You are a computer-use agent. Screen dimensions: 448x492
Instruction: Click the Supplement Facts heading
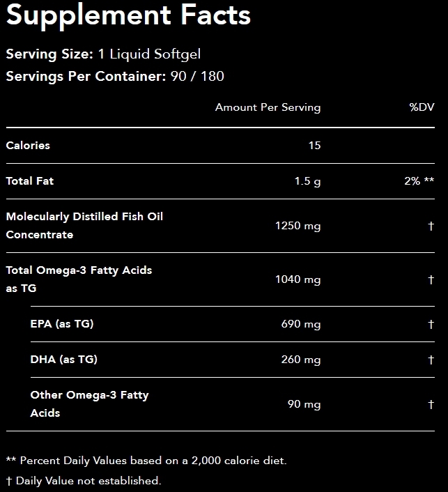128,15
